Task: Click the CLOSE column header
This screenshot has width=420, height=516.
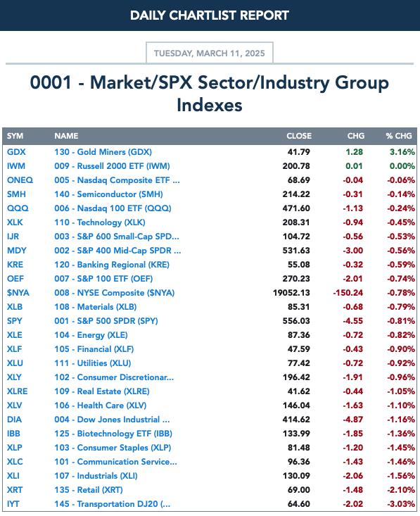Action: click(x=298, y=136)
